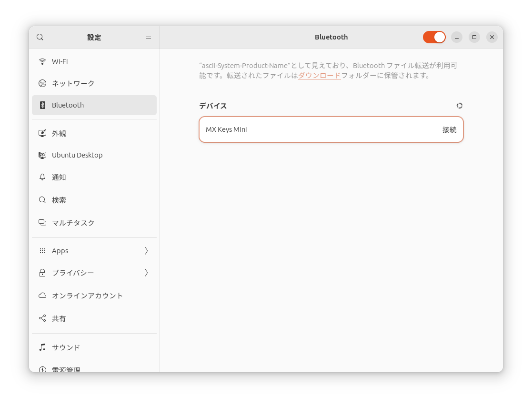Maximize the Settings window
The width and height of the screenshot is (532, 404).
pyautogui.click(x=474, y=37)
